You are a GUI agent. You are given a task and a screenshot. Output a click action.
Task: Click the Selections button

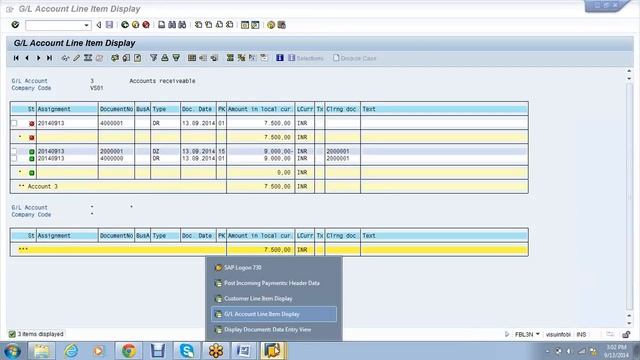306,58
